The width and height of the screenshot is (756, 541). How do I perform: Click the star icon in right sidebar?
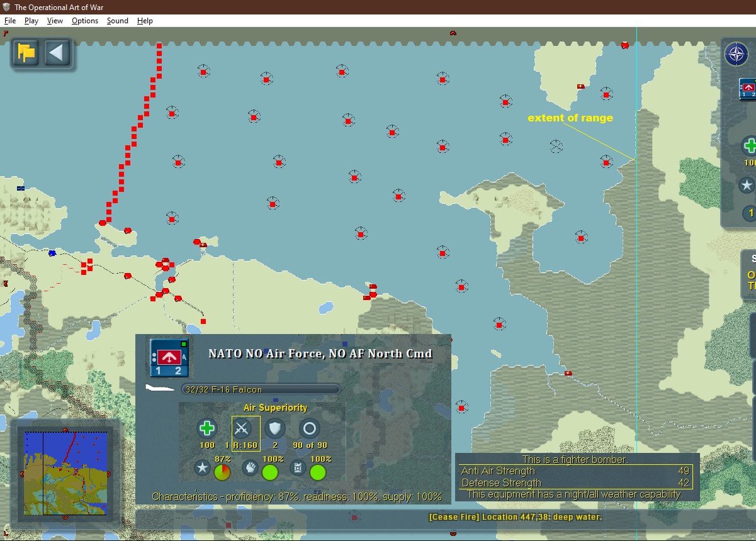coord(747,185)
